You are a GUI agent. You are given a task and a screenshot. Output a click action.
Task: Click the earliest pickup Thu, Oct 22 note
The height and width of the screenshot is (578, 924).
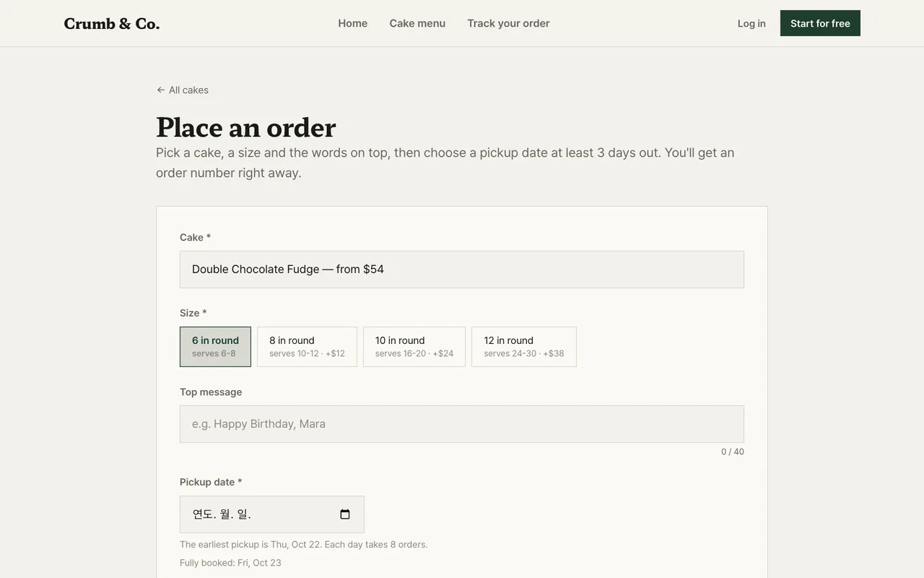[x=304, y=545]
